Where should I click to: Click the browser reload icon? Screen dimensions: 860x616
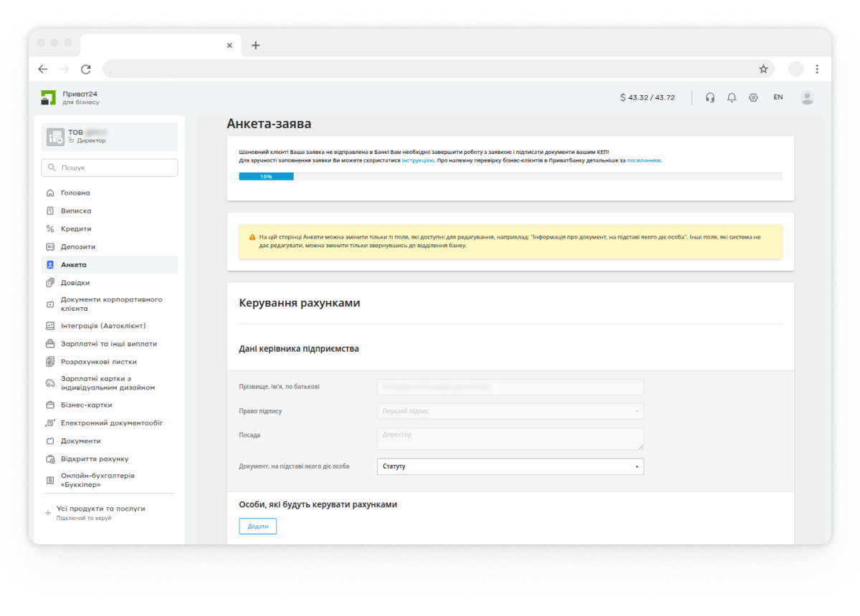tap(86, 69)
